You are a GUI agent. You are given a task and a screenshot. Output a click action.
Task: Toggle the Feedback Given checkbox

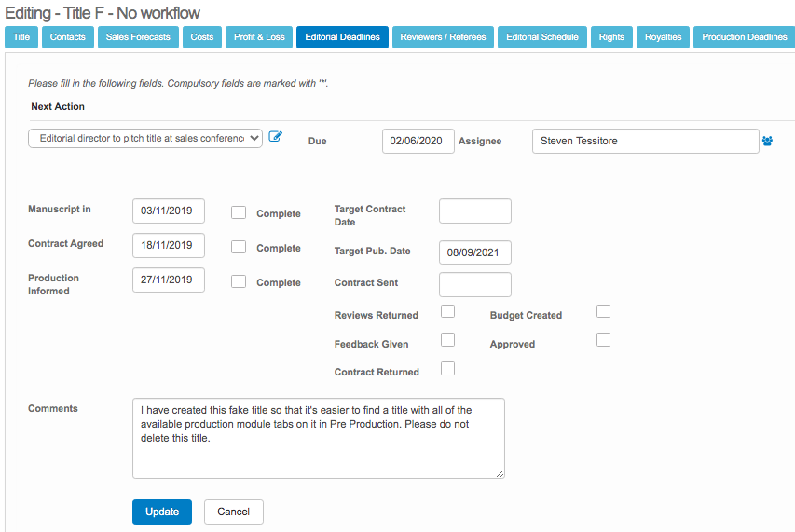[x=447, y=340]
